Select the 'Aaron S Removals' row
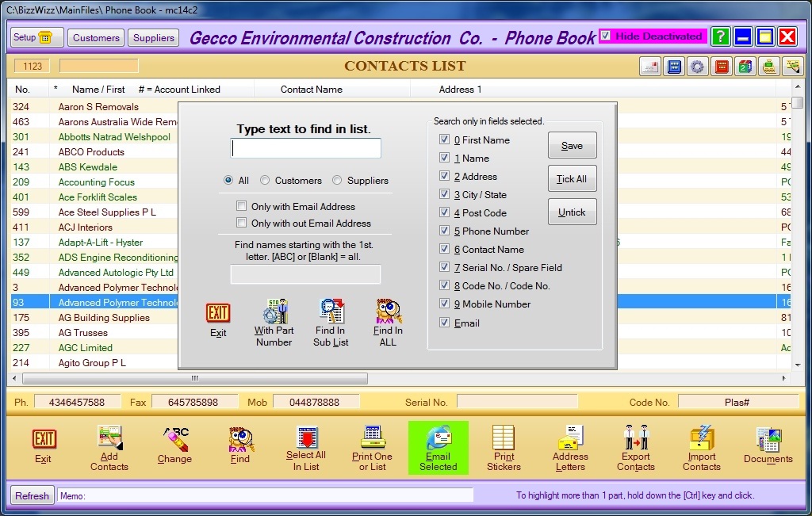The image size is (812, 516). coord(98,107)
